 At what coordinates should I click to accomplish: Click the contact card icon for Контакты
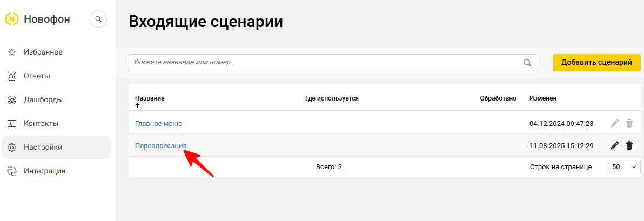[12, 124]
